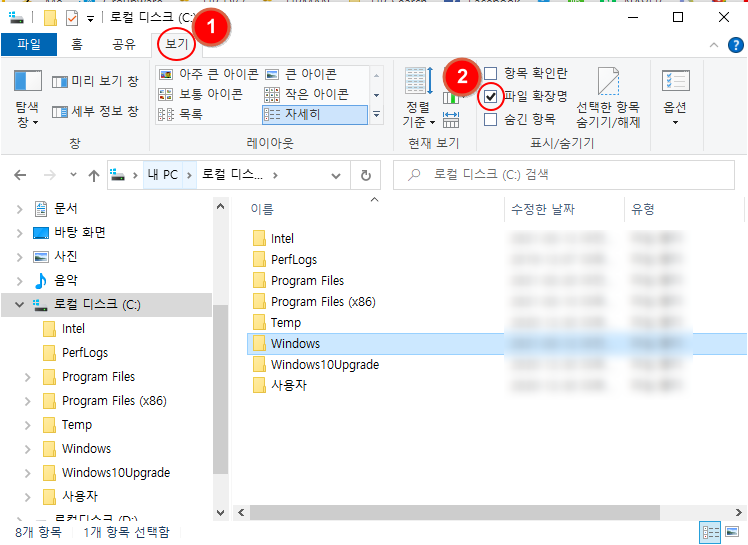Viewport: 748px width, 545px height.
Task: Expand Program Files in the navigation tree
Action: [28, 377]
